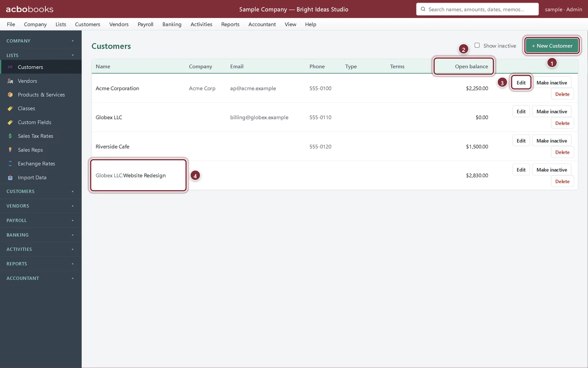Open Vendors list in sidebar

41,81
